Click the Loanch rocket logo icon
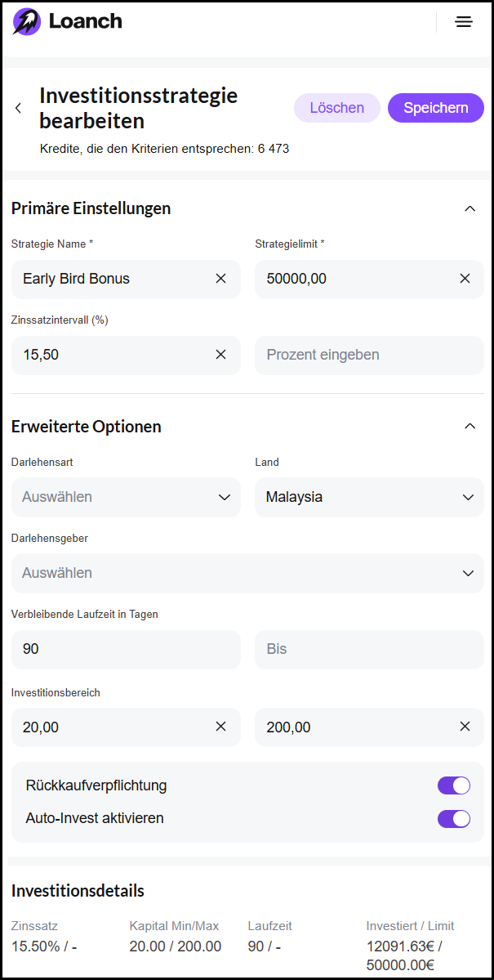Image resolution: width=494 pixels, height=980 pixels. click(x=26, y=22)
